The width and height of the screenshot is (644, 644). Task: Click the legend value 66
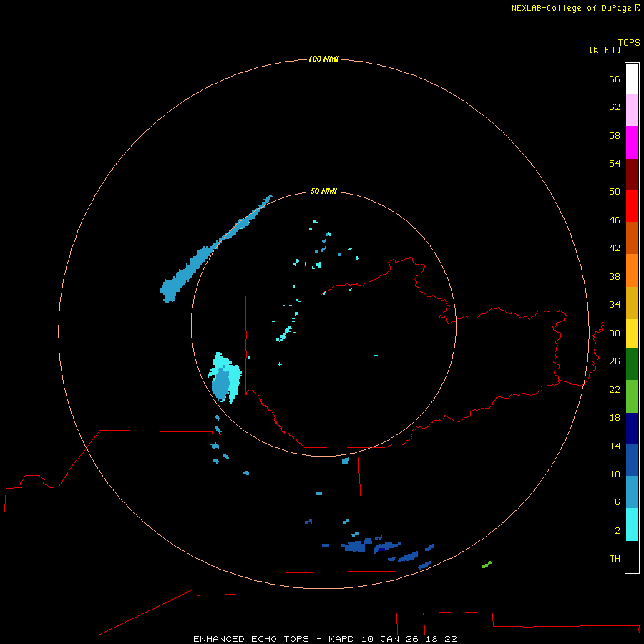click(x=615, y=79)
